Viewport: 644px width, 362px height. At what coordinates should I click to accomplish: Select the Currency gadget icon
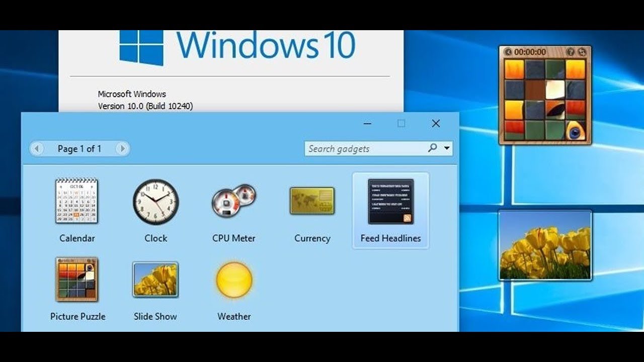pyautogui.click(x=312, y=201)
